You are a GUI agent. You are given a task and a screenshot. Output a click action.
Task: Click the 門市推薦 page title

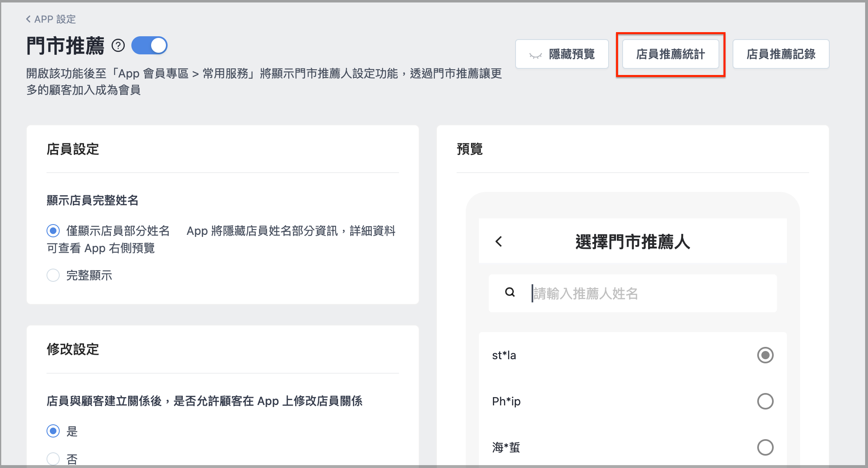point(65,46)
